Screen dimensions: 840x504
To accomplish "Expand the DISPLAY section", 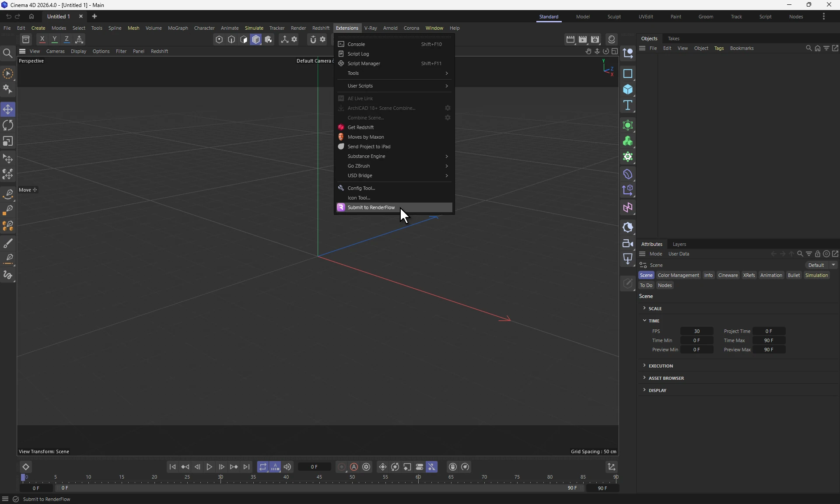I will [658, 390].
